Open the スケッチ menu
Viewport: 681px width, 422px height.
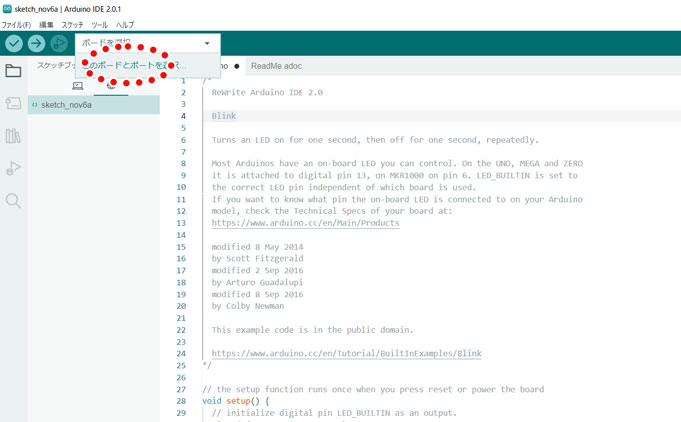pos(72,25)
